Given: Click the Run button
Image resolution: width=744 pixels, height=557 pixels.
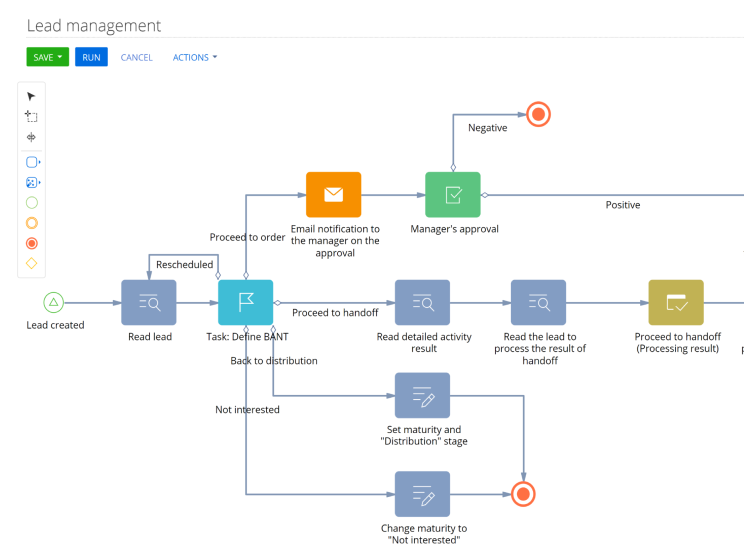Looking at the screenshot, I should (91, 57).
